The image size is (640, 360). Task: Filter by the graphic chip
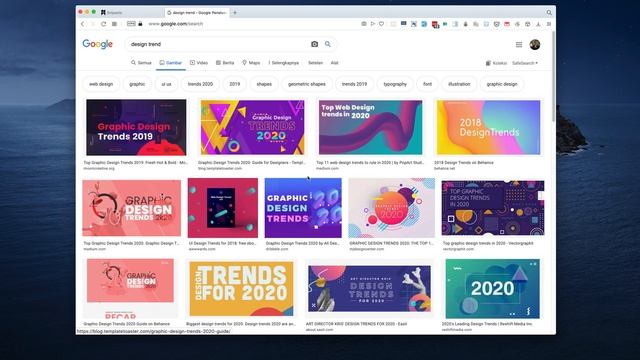pyautogui.click(x=137, y=84)
